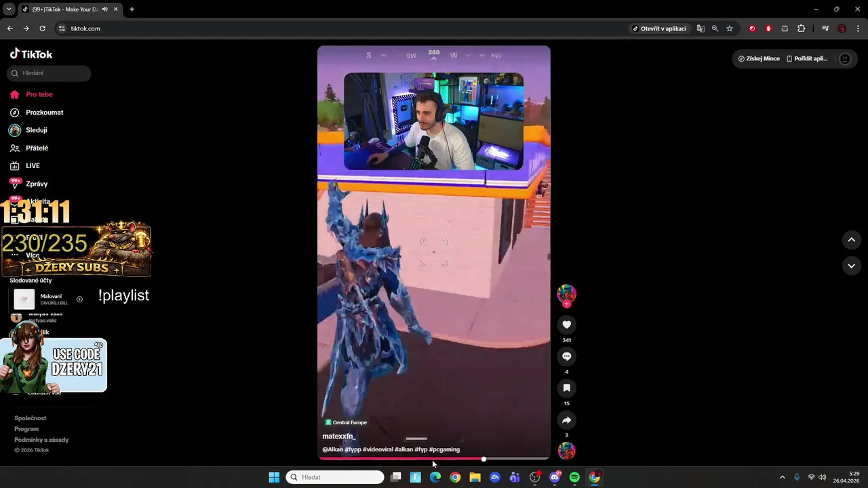Follow creator via avatar plus button

click(x=567, y=304)
